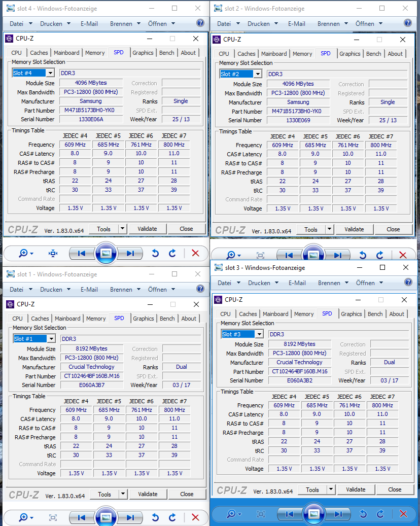Image resolution: width=420 pixels, height=526 pixels.
Task: Delete the image in slot 1 window
Action: click(x=196, y=517)
